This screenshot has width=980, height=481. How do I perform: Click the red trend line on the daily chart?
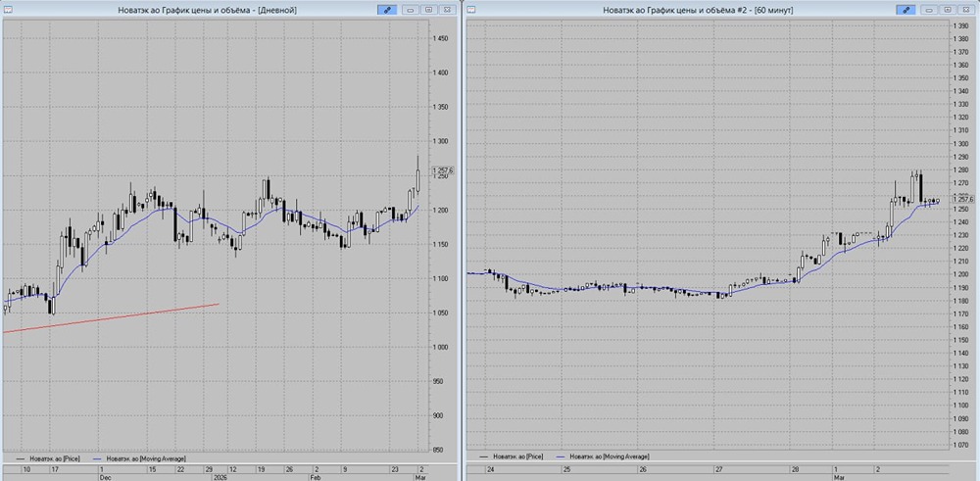click(113, 318)
